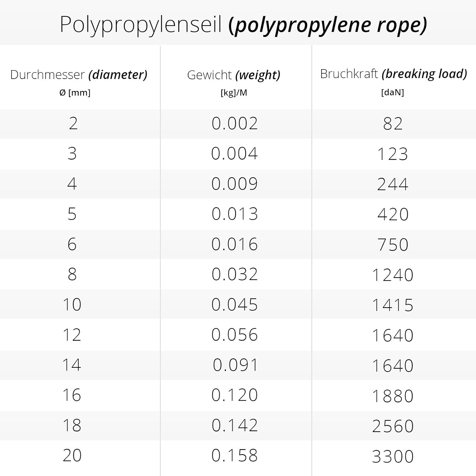
Task: Select the breaking load value 123
Action: click(393, 154)
